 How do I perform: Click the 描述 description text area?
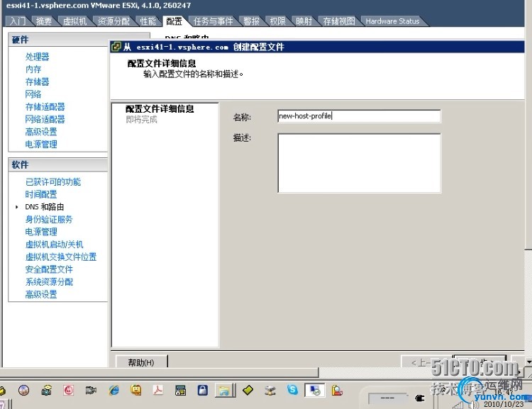(359, 163)
